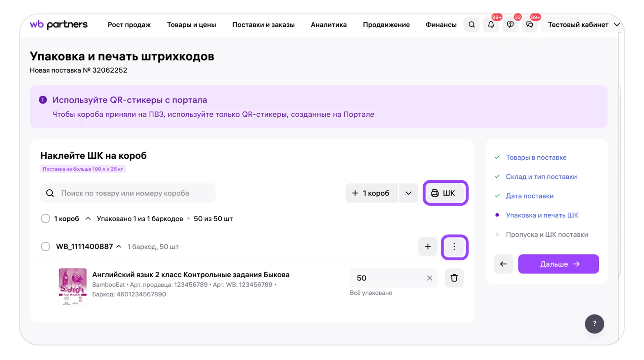Click the Поставка не больше 100 л tag

[x=83, y=169]
